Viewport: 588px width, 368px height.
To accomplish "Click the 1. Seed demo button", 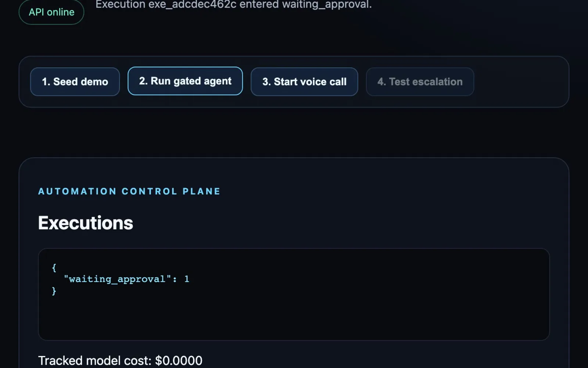I will 75,82.
